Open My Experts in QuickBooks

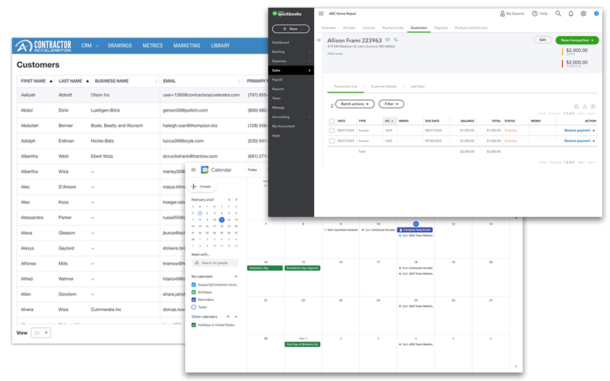pyautogui.click(x=512, y=14)
